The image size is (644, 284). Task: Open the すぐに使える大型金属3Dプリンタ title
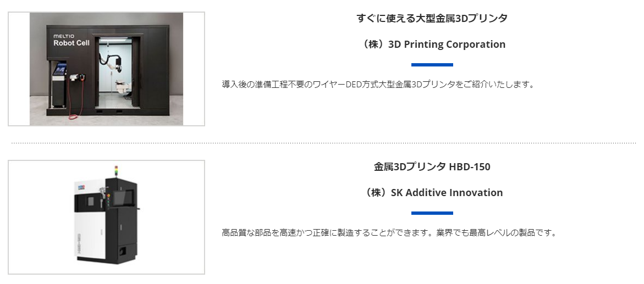tap(432, 18)
